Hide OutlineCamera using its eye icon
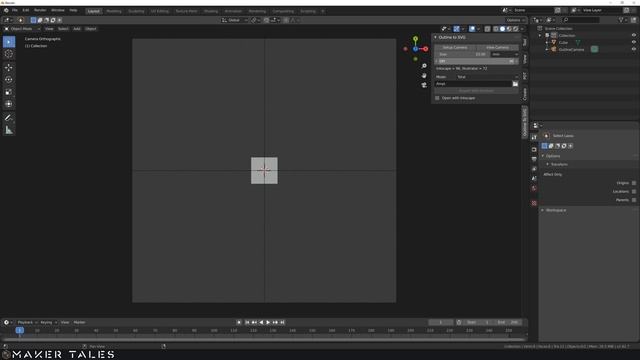 point(634,49)
